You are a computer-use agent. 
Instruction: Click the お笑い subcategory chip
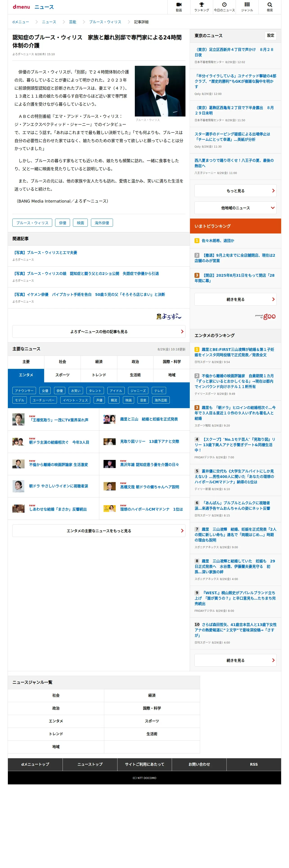(76, 391)
